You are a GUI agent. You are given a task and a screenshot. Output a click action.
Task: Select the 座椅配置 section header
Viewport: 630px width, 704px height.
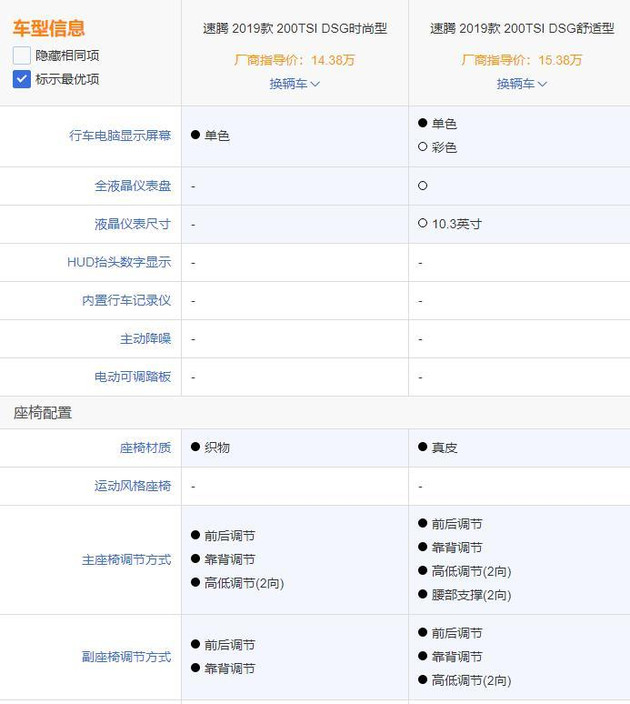tap(42, 413)
